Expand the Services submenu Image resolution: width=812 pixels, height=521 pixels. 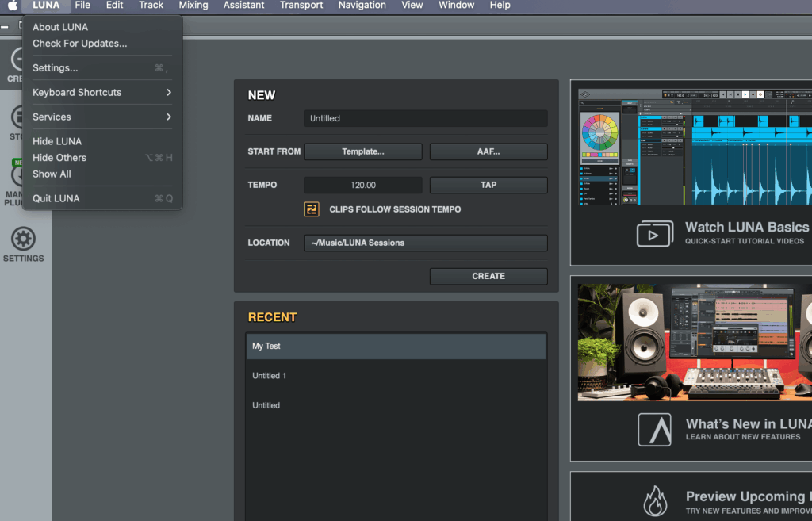pyautogui.click(x=102, y=117)
